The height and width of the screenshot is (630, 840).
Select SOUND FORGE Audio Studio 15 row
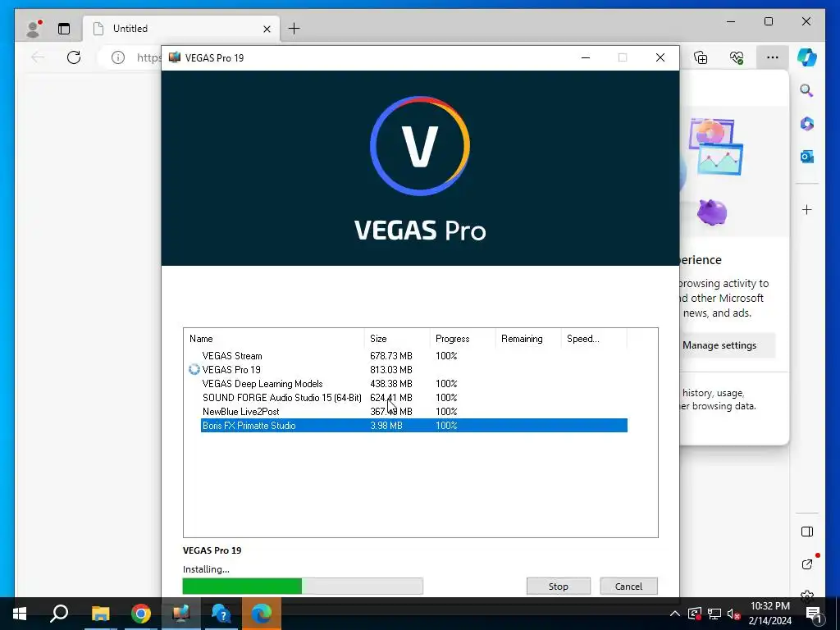coord(413,398)
